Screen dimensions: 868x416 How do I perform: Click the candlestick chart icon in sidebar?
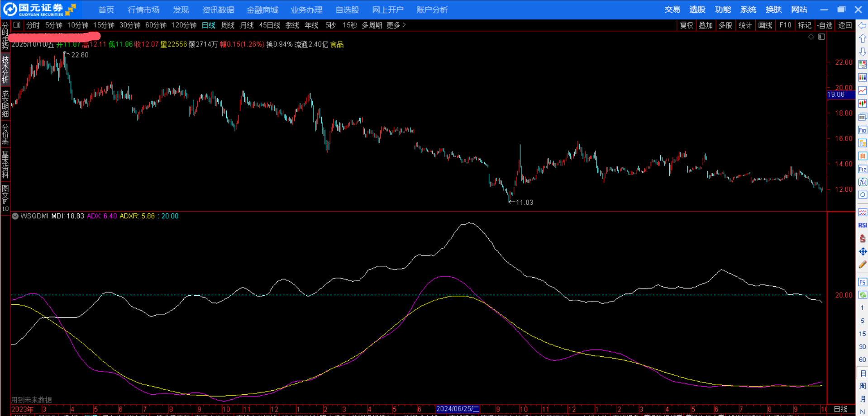(863, 104)
